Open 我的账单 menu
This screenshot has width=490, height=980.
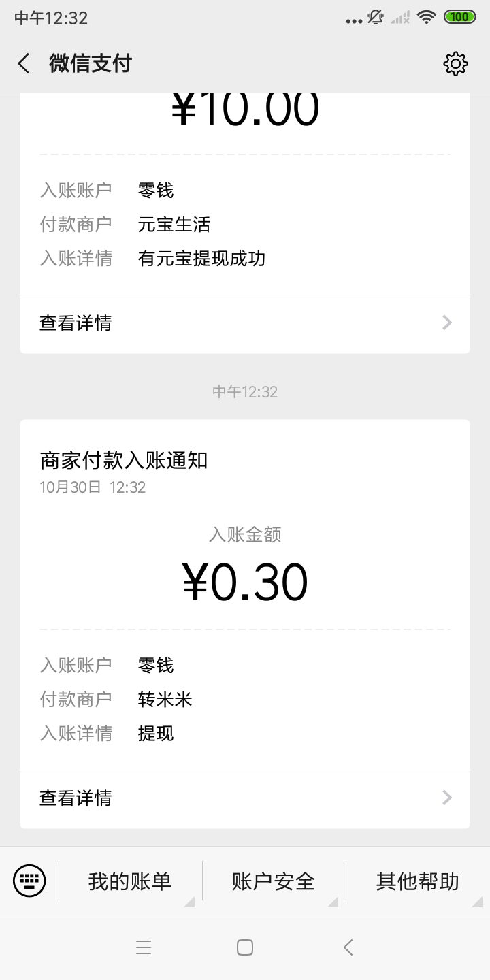click(x=130, y=881)
